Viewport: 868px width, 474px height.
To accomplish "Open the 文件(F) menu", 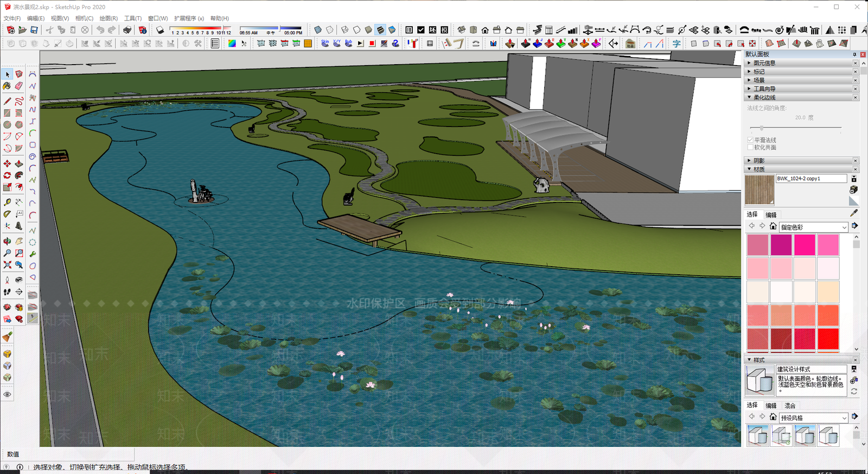I will [12, 18].
